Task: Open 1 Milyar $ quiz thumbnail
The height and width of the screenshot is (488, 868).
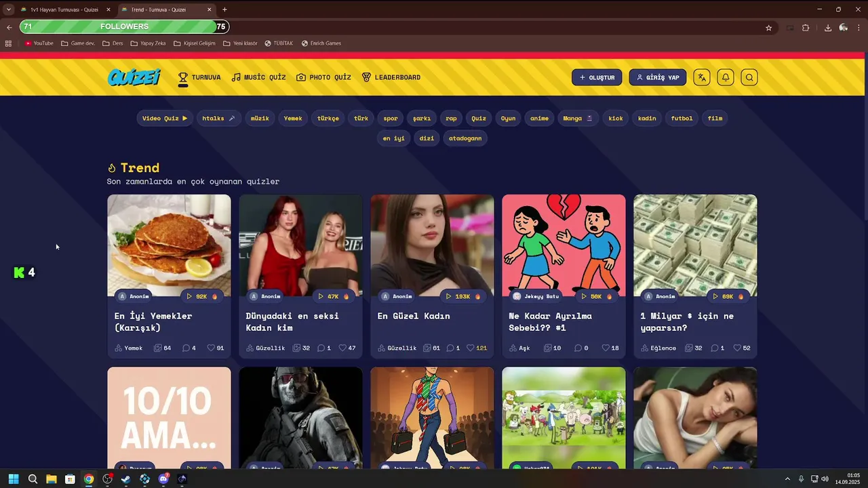Action: [x=695, y=245]
